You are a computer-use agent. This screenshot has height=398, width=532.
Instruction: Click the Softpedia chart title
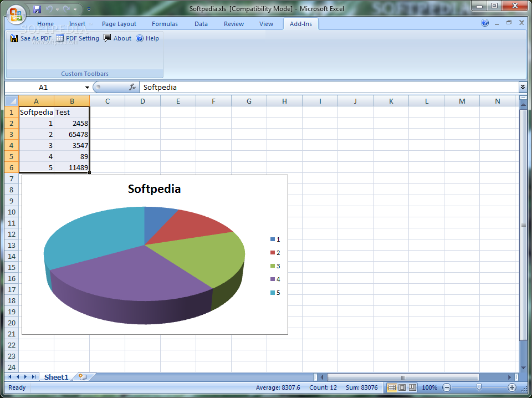click(155, 189)
